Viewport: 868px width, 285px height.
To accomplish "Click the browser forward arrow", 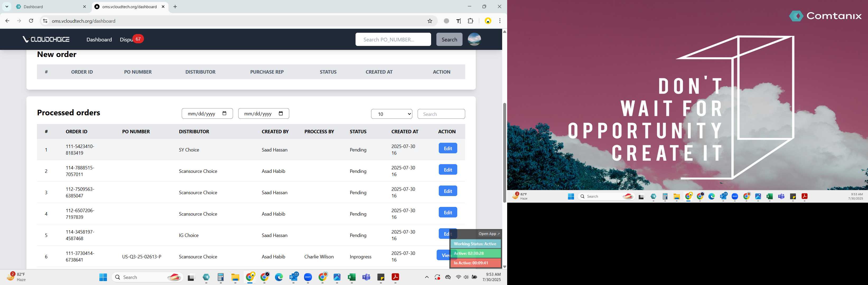I will [19, 21].
